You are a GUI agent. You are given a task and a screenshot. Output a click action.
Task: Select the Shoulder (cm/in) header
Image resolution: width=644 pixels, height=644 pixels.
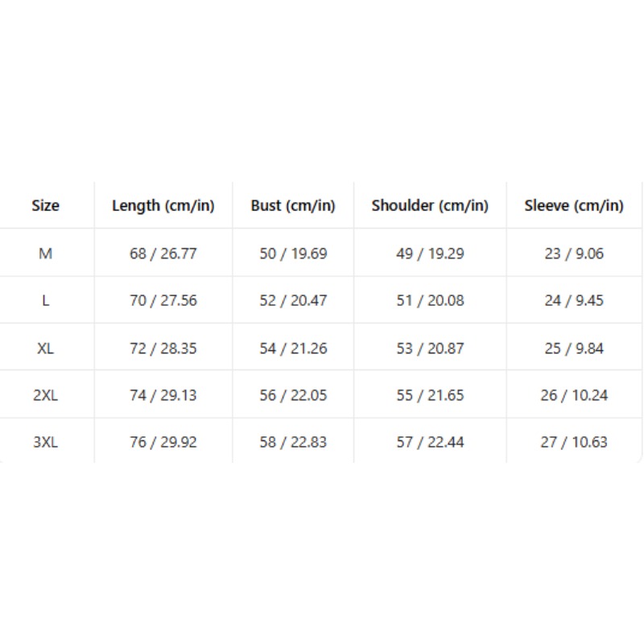(430, 205)
